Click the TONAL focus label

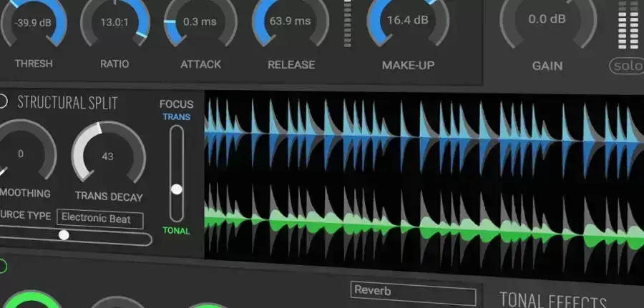click(176, 231)
